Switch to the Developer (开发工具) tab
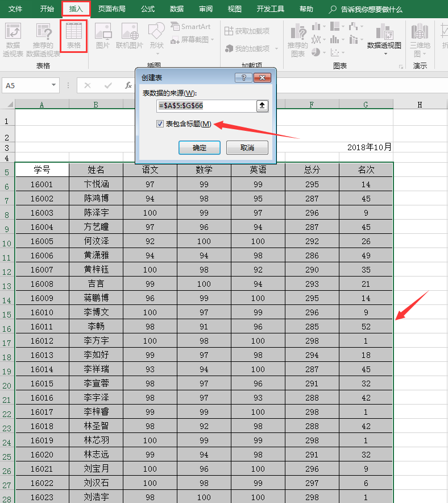 (x=271, y=9)
